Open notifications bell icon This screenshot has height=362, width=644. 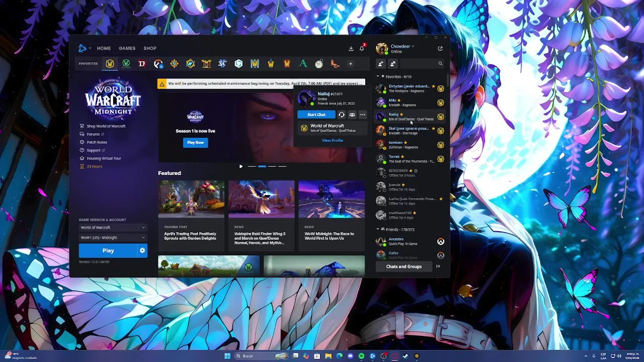pyautogui.click(x=362, y=48)
